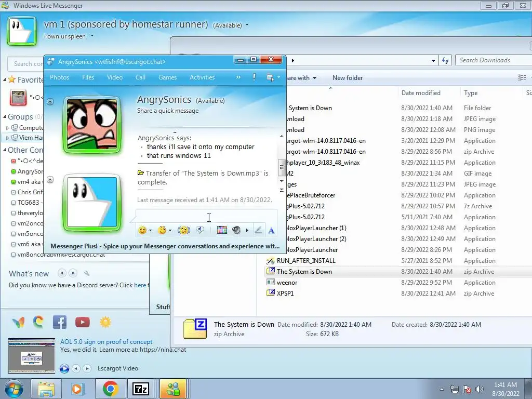532x399 pixels.
Task: Collapse the Groups section
Action: tap(5, 117)
